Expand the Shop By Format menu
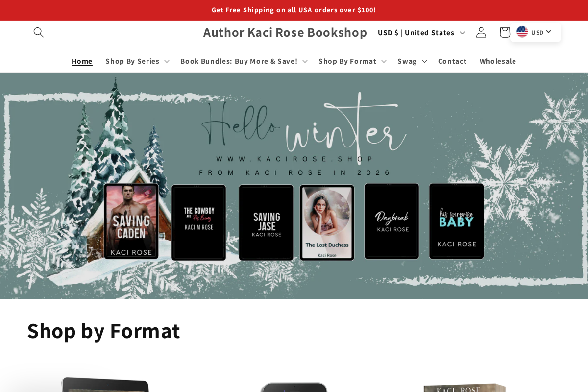Viewport: 588px width, 392px height. click(352, 61)
